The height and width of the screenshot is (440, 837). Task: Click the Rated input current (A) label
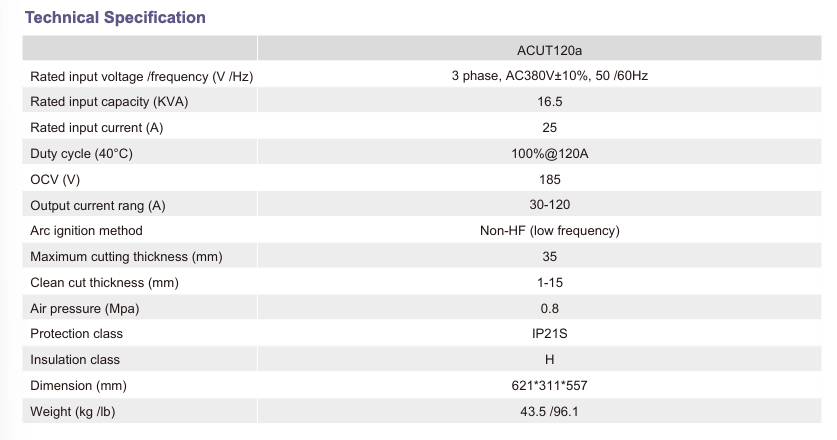point(96,128)
